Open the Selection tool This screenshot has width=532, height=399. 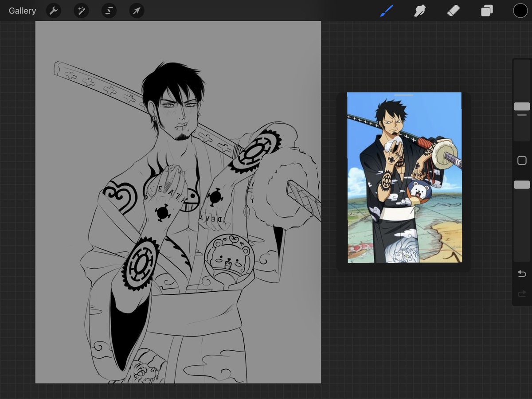coord(109,11)
